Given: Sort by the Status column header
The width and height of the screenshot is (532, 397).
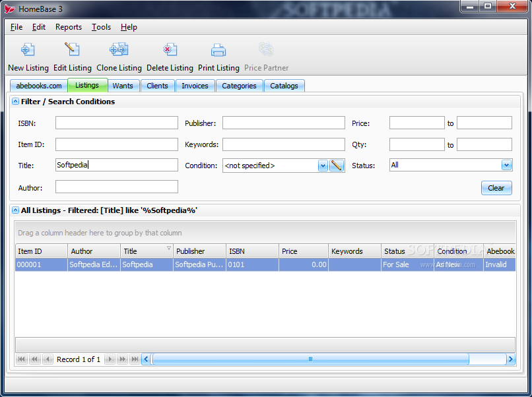Looking at the screenshot, I should [407, 251].
